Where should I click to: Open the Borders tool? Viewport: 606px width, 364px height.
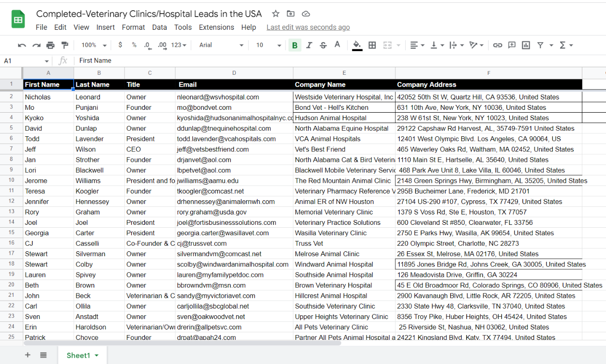(x=372, y=45)
